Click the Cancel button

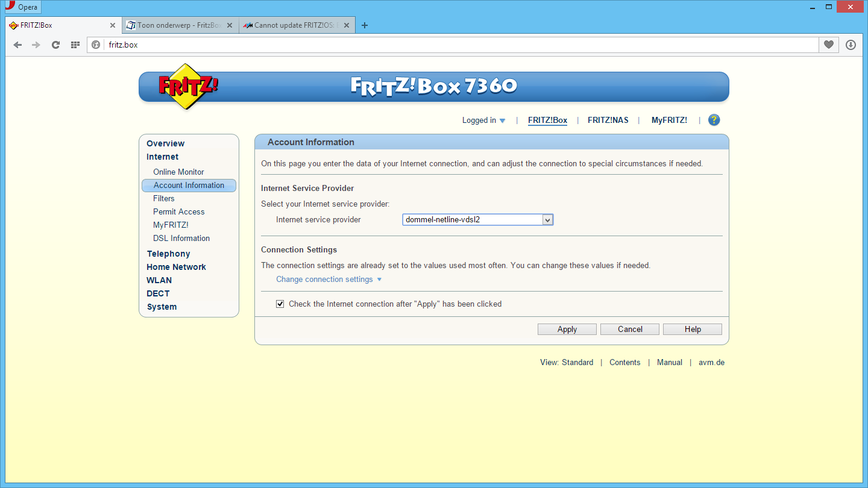tap(630, 329)
